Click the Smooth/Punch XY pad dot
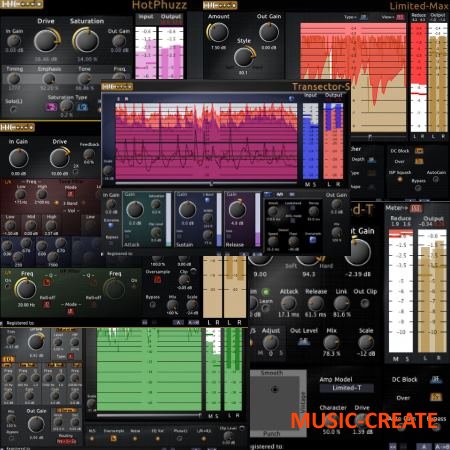450x450 pixels. (275, 389)
